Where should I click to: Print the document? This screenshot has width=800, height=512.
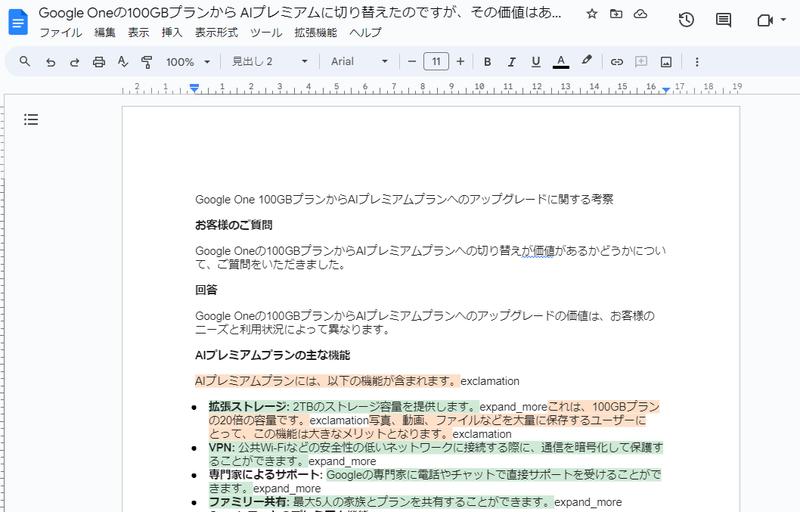click(98, 62)
